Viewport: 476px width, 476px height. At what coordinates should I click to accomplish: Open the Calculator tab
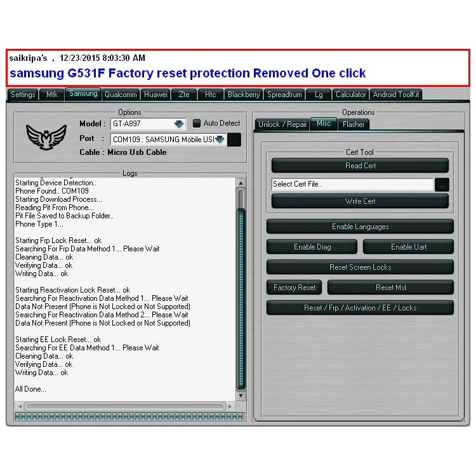click(x=350, y=95)
